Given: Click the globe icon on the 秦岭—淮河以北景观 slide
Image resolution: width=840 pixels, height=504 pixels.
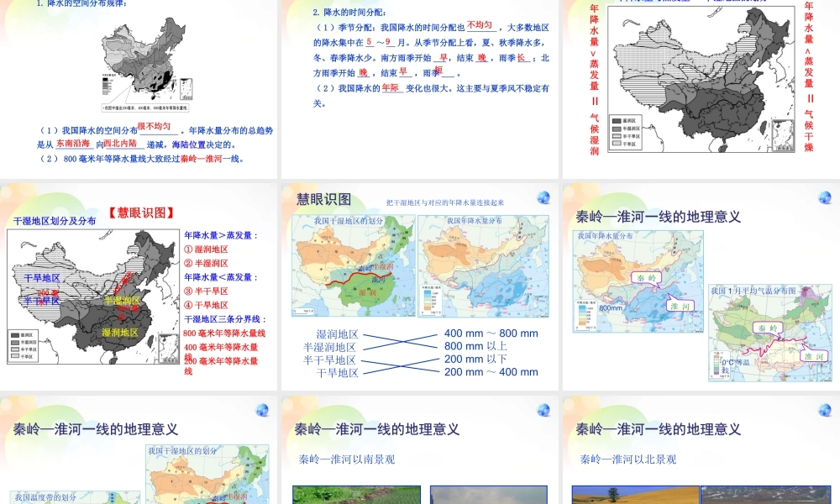Looking at the screenshot, I should pos(825,410).
